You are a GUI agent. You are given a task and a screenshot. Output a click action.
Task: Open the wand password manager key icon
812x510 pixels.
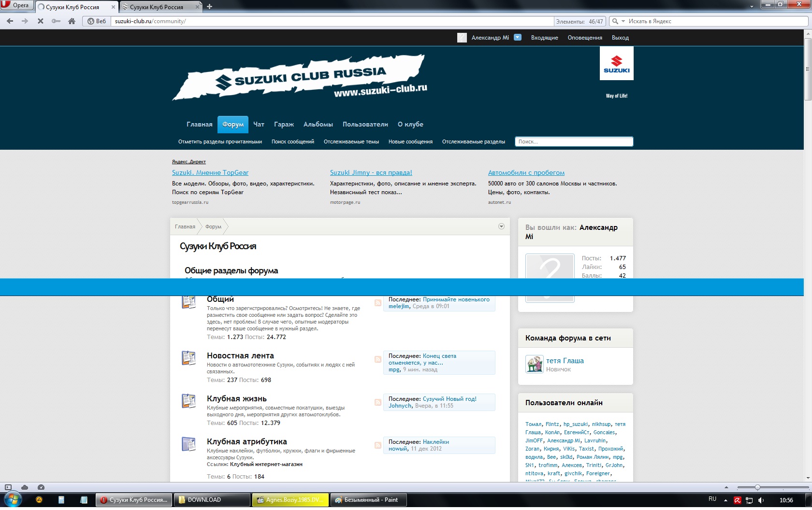(56, 21)
